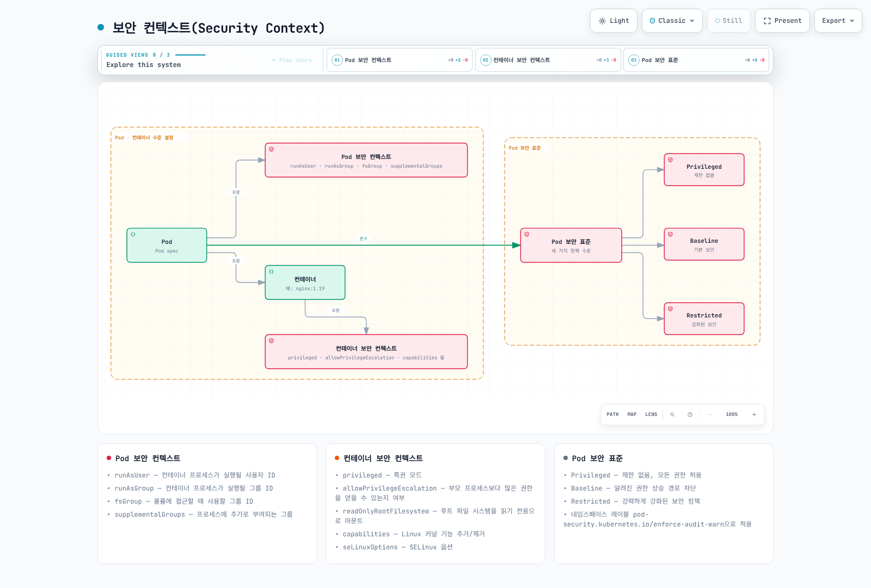The image size is (871, 588).
Task: Open the Classic style dropdown
Action: 672,21
